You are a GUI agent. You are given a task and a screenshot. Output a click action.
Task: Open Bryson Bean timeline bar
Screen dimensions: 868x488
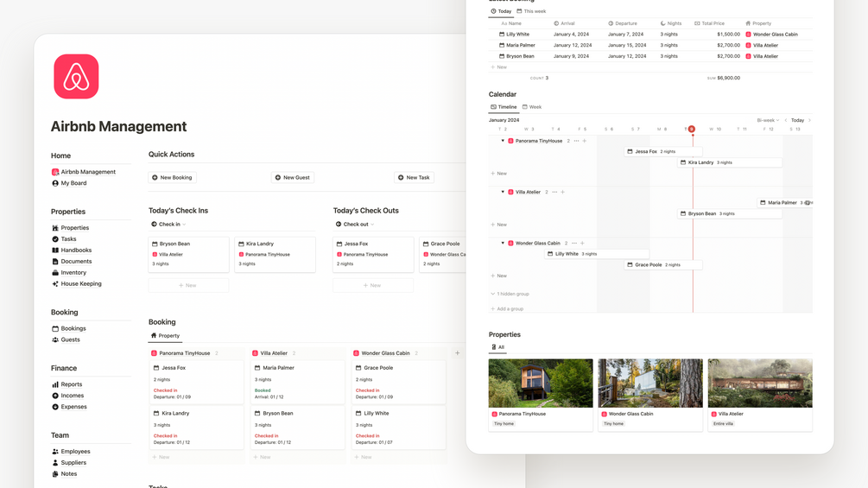click(x=730, y=213)
